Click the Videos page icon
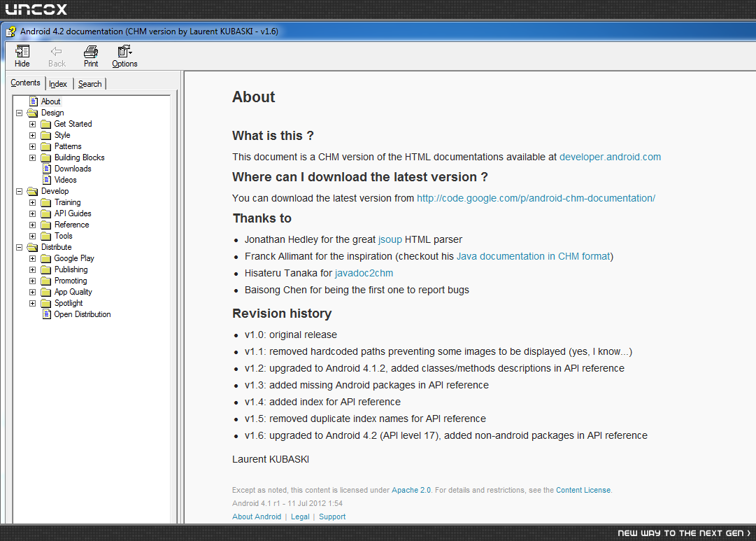Screen dimensions: 756x541 point(47,180)
